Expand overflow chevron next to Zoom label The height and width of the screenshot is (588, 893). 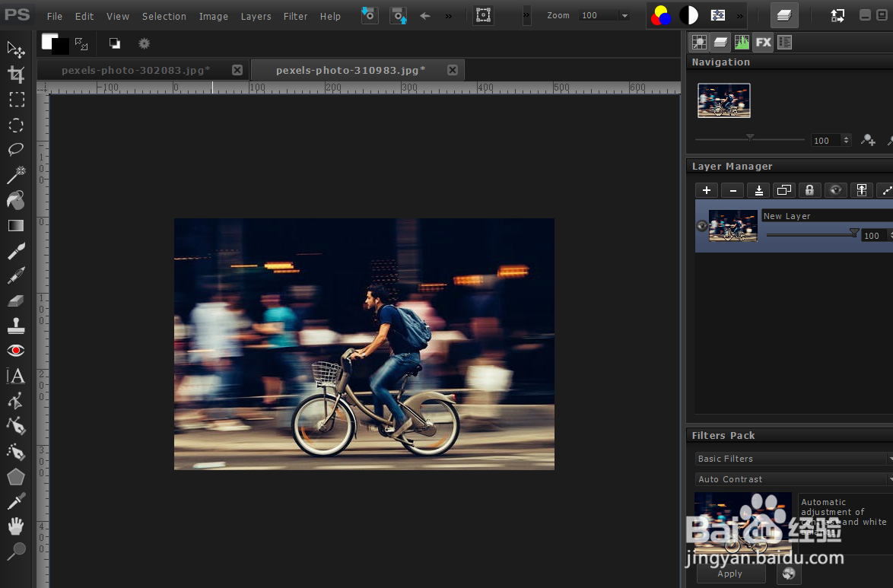(527, 15)
